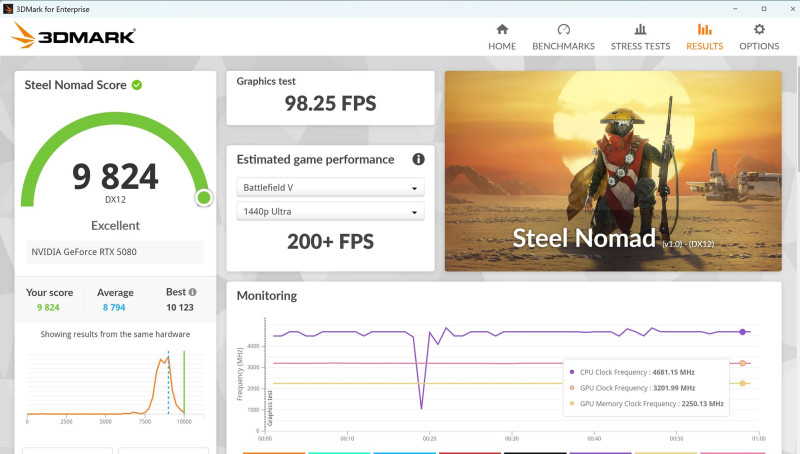Click the Home house icon
Image resolution: width=800 pixels, height=454 pixels.
[502, 29]
